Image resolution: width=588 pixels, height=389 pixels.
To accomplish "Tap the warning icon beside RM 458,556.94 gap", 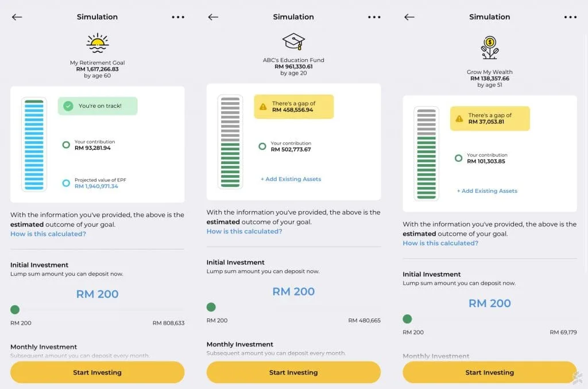I will [x=263, y=107].
